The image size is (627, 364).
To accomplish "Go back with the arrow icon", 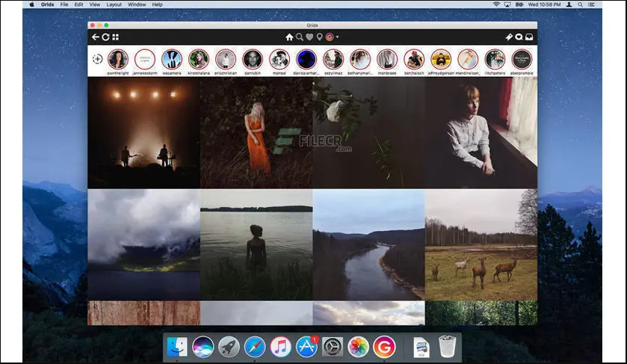I will tap(95, 37).
